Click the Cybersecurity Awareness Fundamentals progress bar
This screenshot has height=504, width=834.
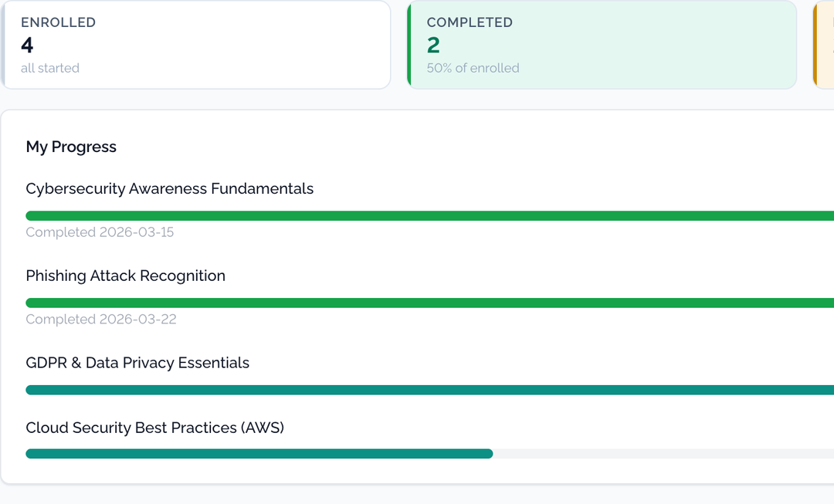pos(430,216)
